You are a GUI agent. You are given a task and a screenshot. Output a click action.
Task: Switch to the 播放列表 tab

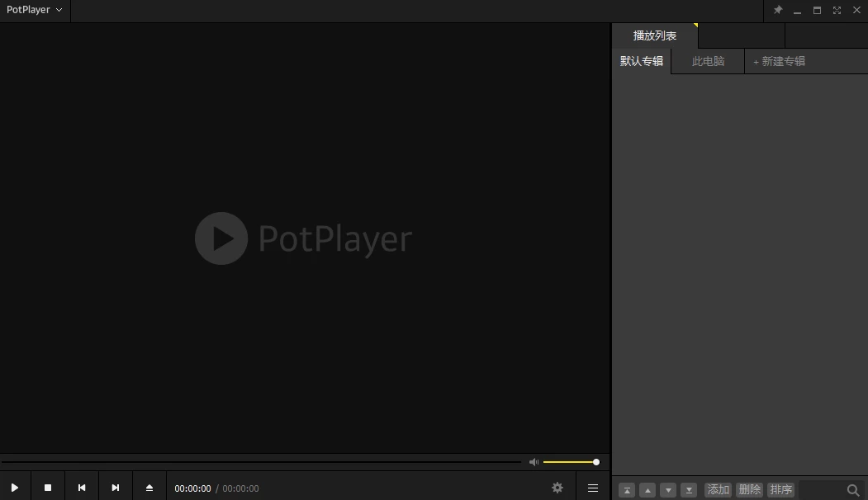pos(655,35)
